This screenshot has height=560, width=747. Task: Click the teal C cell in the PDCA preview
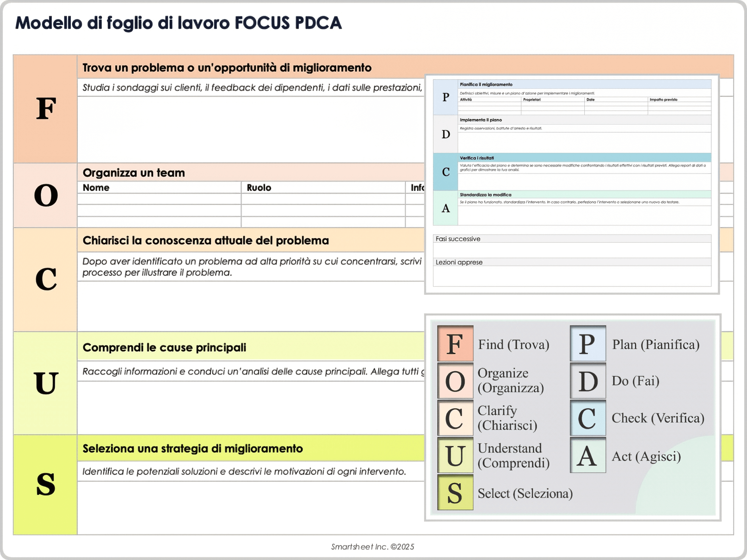pos(445,172)
